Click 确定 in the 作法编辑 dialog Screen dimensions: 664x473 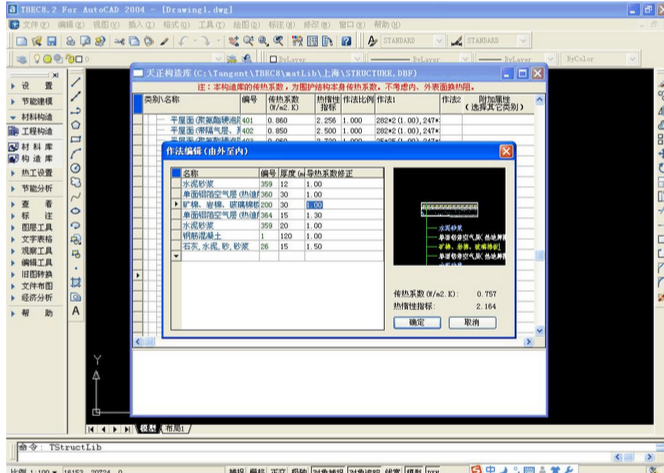417,323
